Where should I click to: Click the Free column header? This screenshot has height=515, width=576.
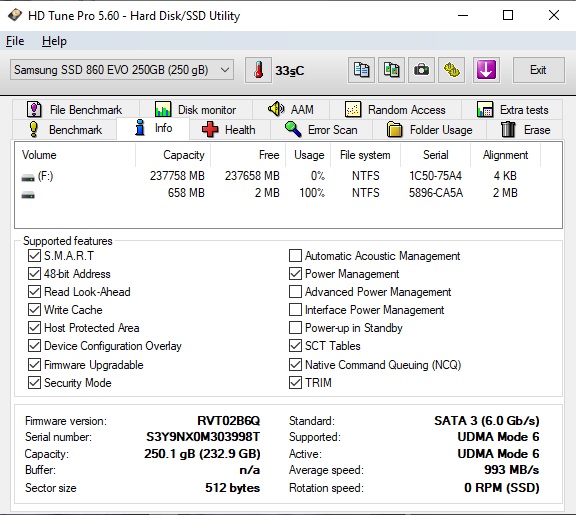pos(248,155)
